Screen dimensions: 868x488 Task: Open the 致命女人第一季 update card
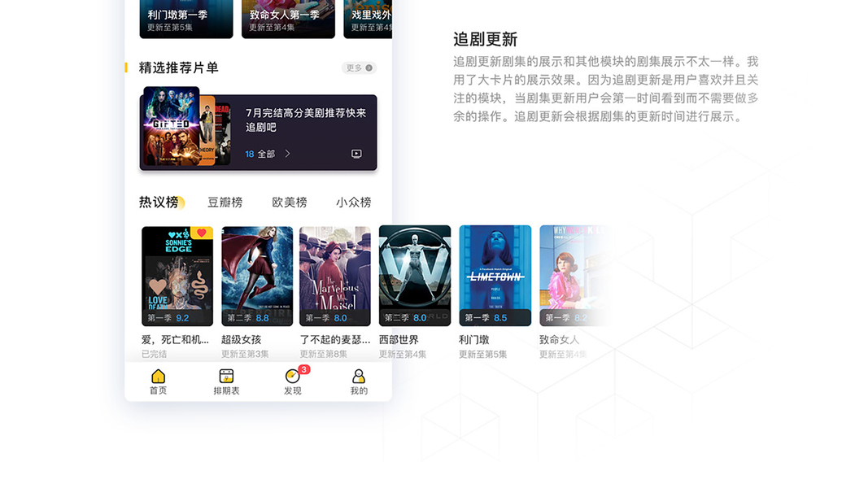click(289, 20)
